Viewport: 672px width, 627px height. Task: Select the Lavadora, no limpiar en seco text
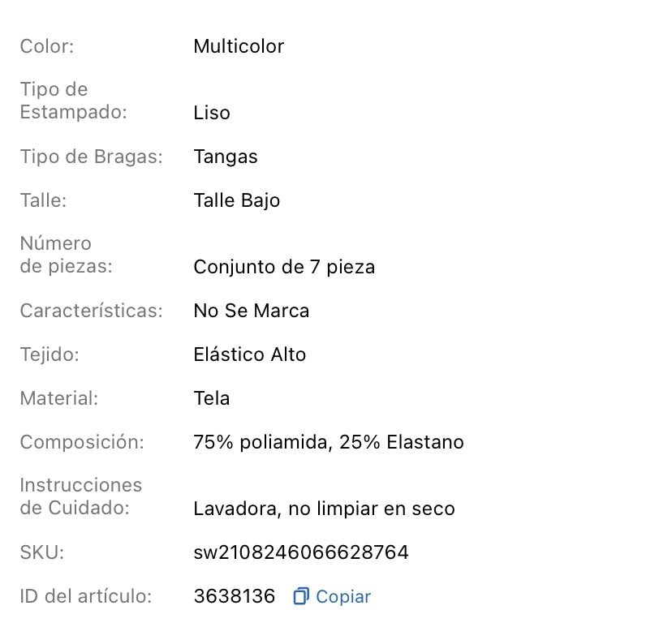pyautogui.click(x=324, y=509)
